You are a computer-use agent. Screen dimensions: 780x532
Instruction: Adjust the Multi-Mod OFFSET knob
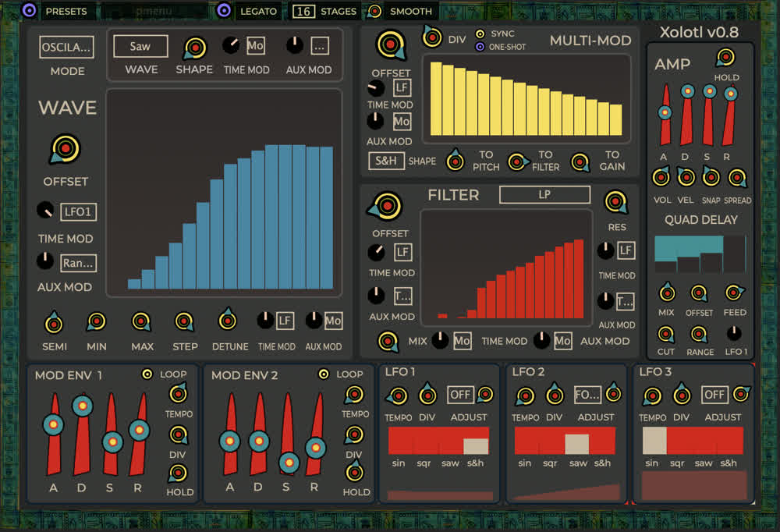(x=391, y=44)
